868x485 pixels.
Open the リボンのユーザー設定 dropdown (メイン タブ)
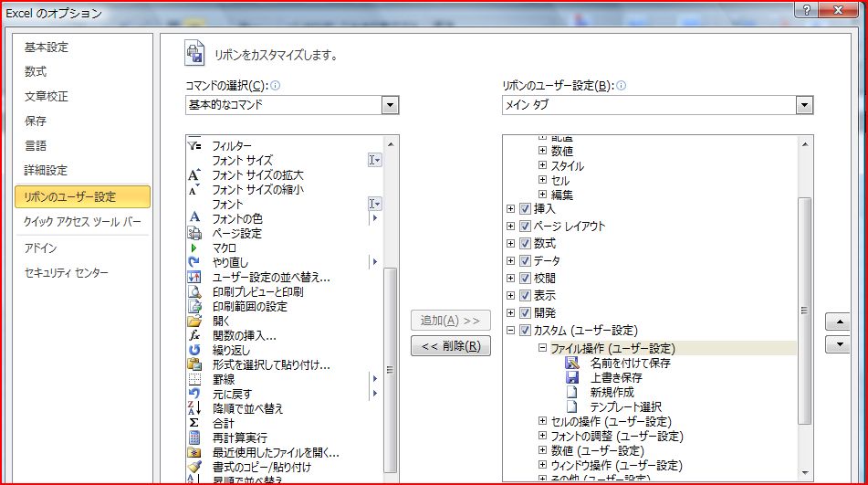(804, 105)
